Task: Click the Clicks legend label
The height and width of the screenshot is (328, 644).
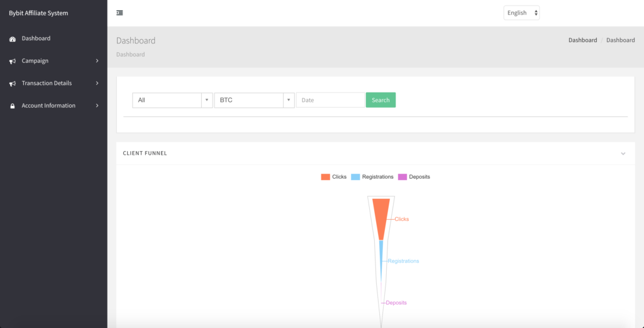Action: [x=339, y=177]
